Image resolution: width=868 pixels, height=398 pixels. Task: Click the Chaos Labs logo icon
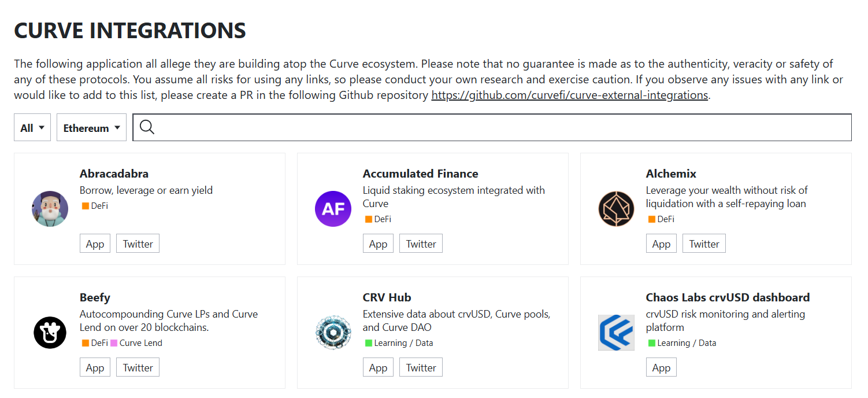point(616,333)
